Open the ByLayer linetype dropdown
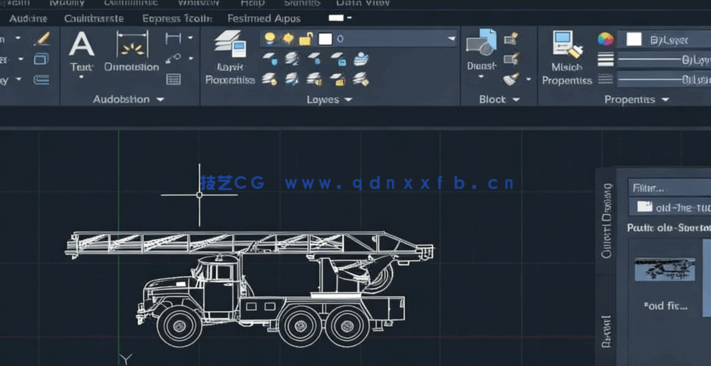Viewport: 711px width, 366px height. click(x=664, y=80)
